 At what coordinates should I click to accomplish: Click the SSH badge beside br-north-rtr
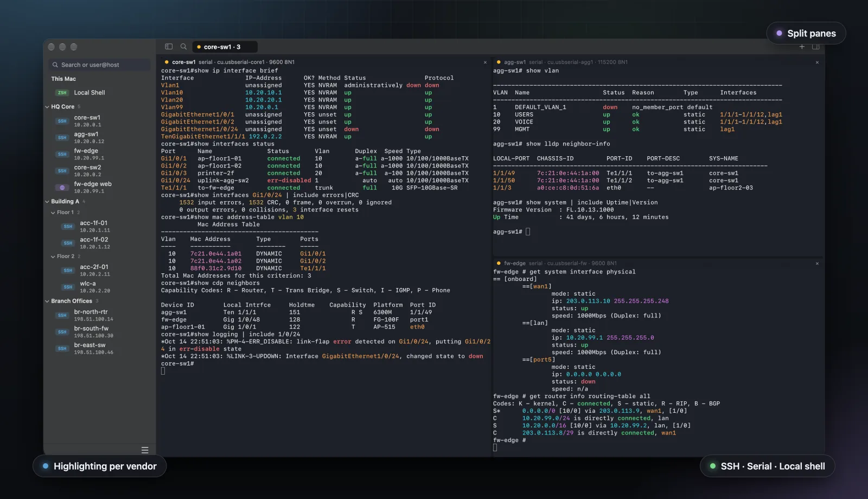(x=62, y=315)
